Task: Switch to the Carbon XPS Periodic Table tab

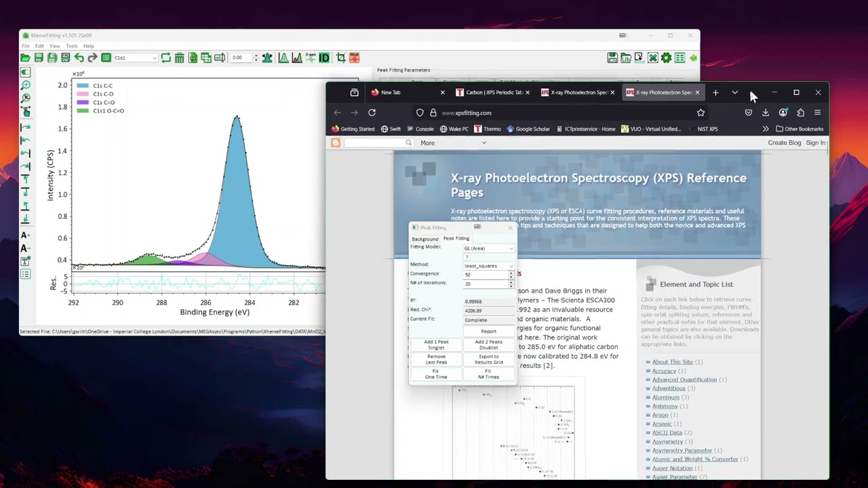Action: (493, 92)
